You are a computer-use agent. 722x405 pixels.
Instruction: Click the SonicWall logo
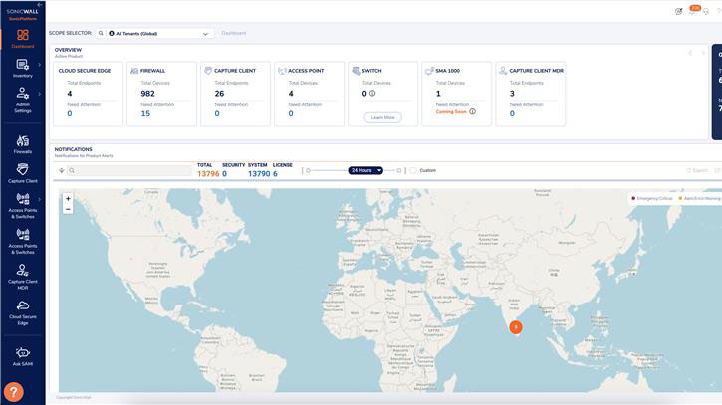click(23, 14)
